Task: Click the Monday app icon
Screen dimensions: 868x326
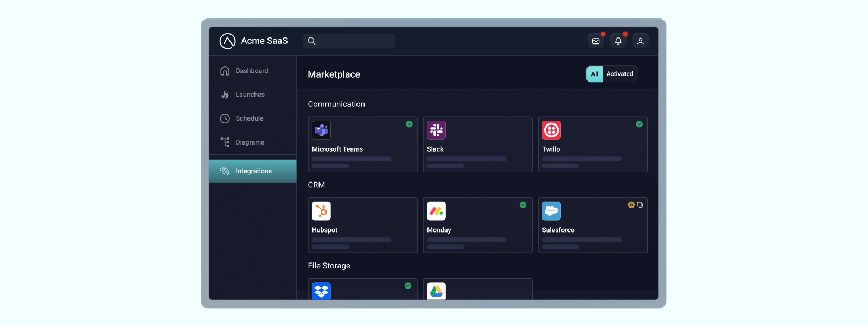Action: point(436,211)
